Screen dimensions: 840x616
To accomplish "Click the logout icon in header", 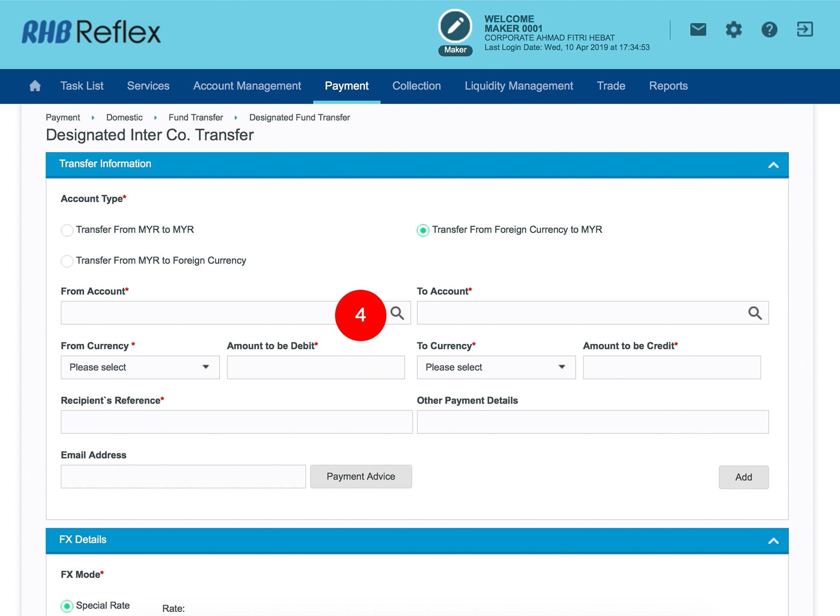I will point(805,30).
